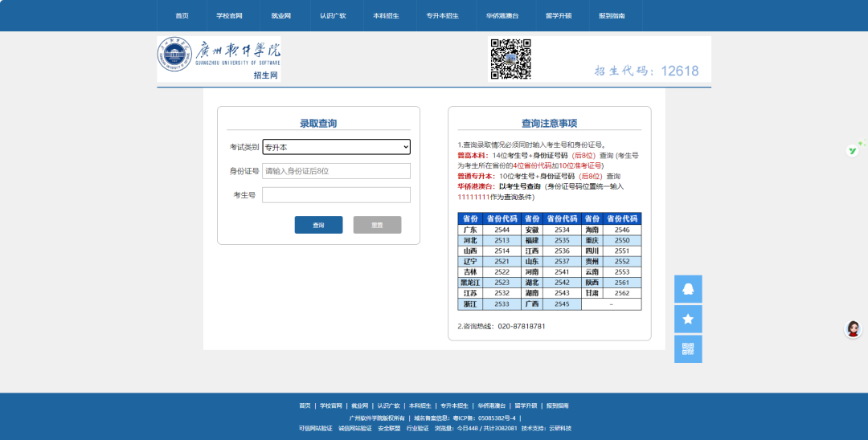Click the 可信网站验证 footer link
This screenshot has width=868, height=440.
tap(315, 429)
